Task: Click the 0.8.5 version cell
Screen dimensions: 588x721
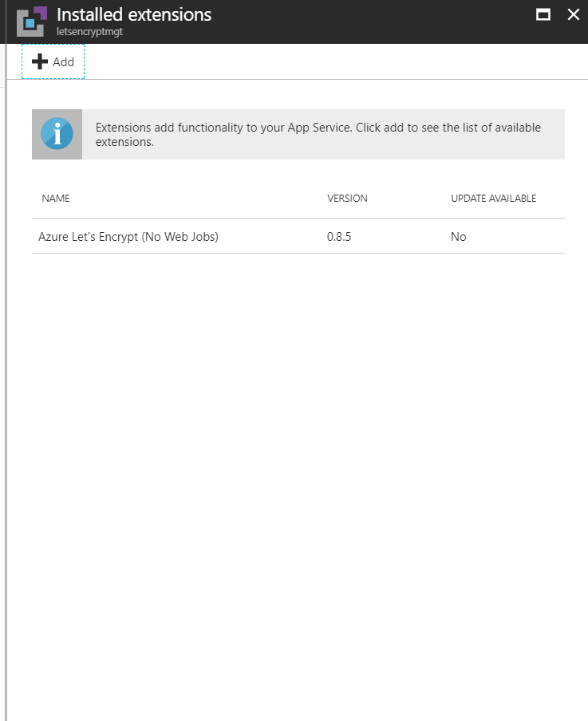Action: click(341, 237)
